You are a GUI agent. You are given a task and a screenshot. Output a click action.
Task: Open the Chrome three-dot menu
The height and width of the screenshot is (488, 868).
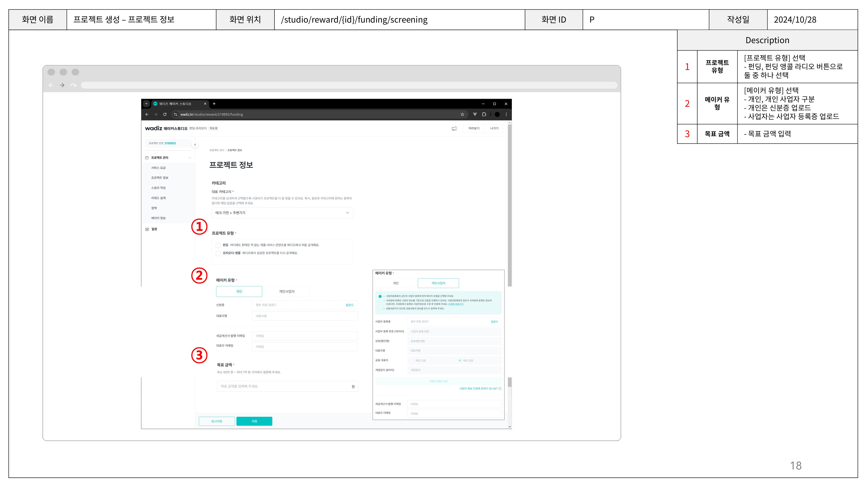tap(506, 115)
